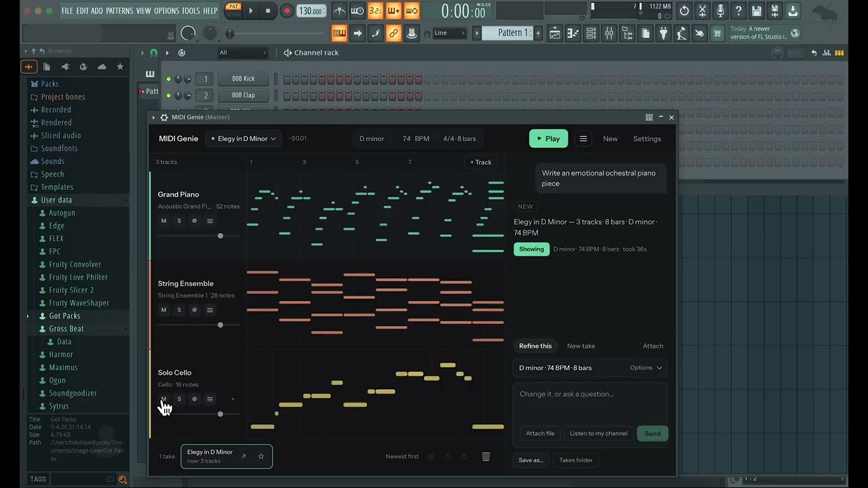Click the browser favorites star icon
868x488 pixels.
(120, 66)
